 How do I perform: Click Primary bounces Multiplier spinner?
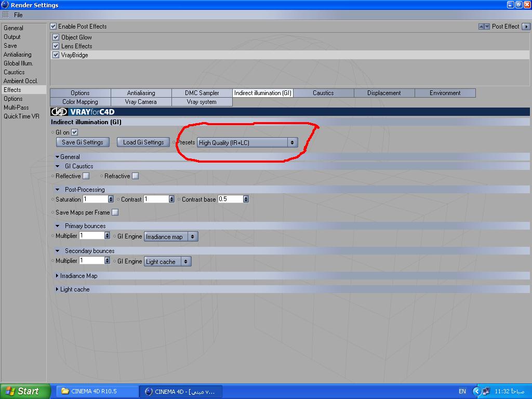[x=108, y=235]
